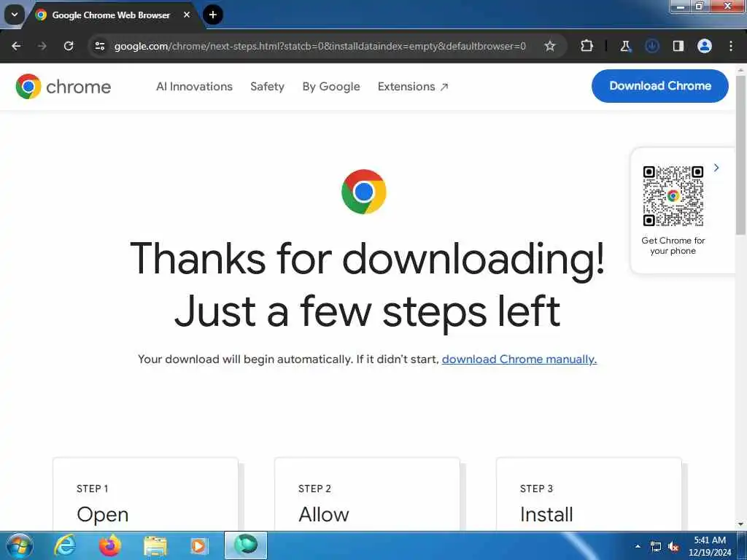Screen dimensions: 747x560
Task: Click the Download Chrome button
Action: point(659,86)
